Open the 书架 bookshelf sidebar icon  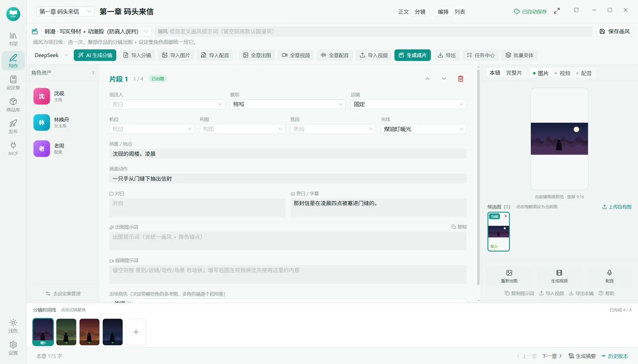point(13,39)
